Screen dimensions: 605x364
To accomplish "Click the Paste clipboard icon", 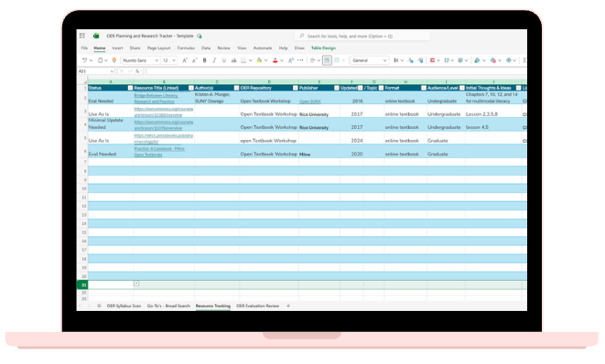I will (101, 60).
